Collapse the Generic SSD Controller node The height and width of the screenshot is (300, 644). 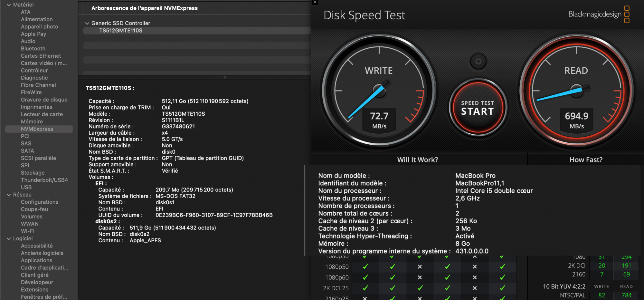click(87, 23)
